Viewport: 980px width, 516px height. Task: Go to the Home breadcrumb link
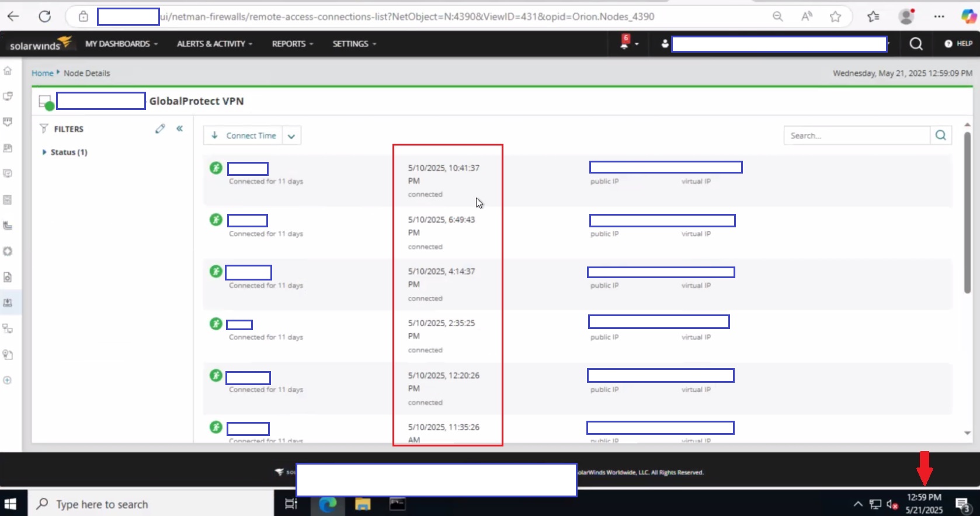coord(42,73)
